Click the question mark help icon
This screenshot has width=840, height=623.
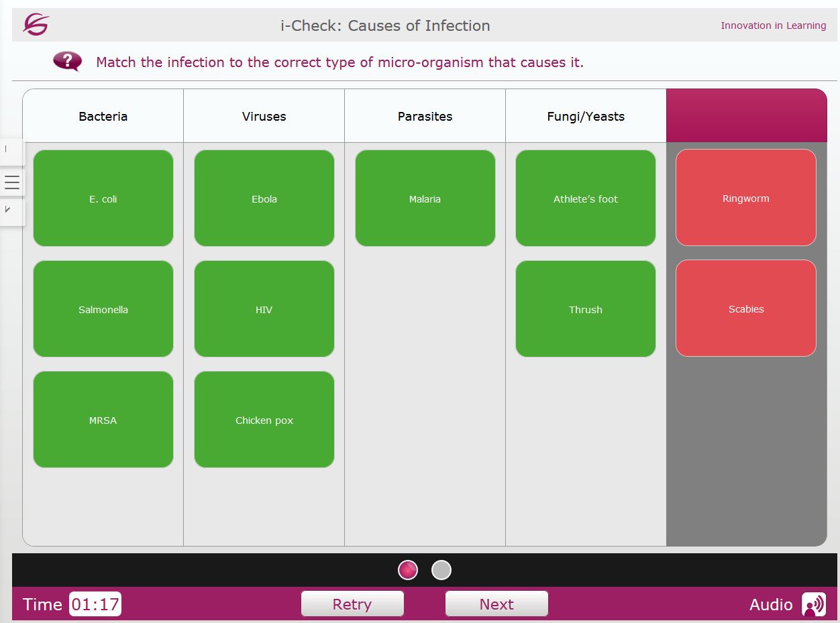coord(67,62)
